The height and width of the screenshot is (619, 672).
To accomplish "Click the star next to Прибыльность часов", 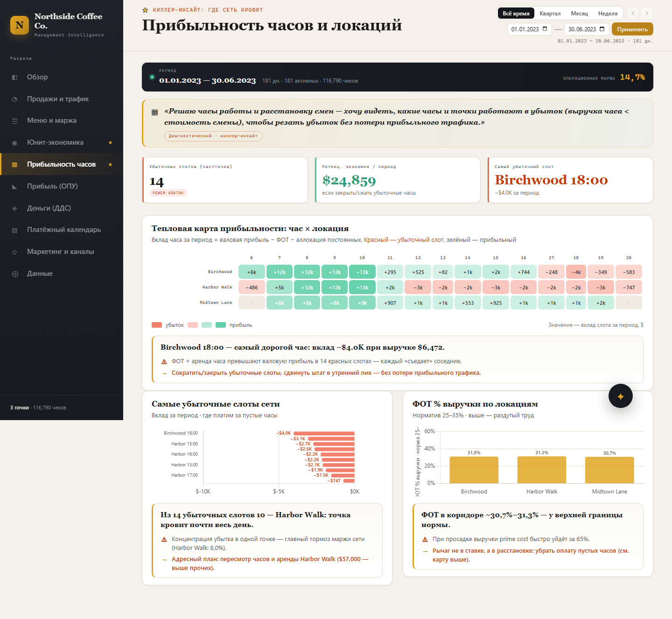I will pos(111,164).
